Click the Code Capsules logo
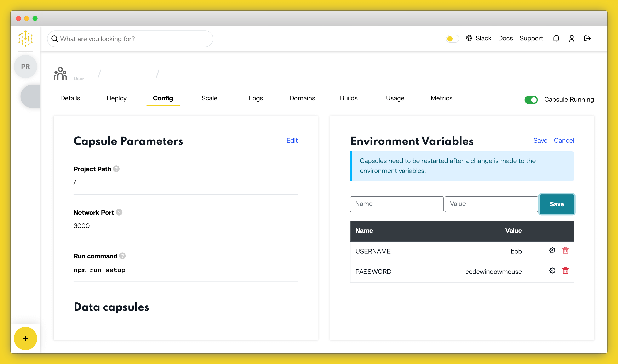This screenshot has height=364, width=618. pyautogui.click(x=25, y=39)
